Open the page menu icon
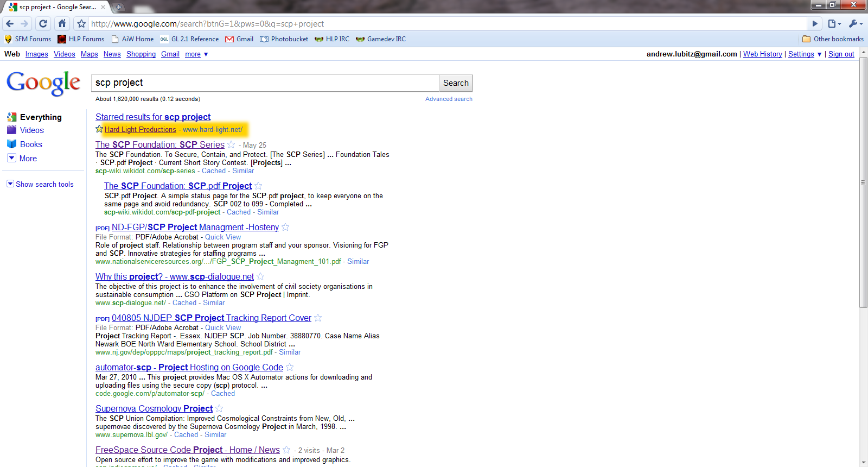868x467 pixels. click(x=834, y=23)
